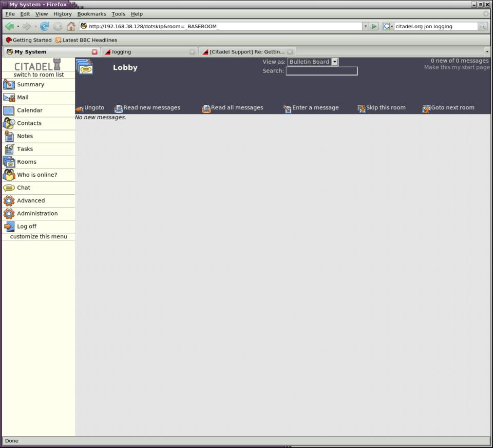
Task: Open the Bookmarks menu
Action: (91, 14)
